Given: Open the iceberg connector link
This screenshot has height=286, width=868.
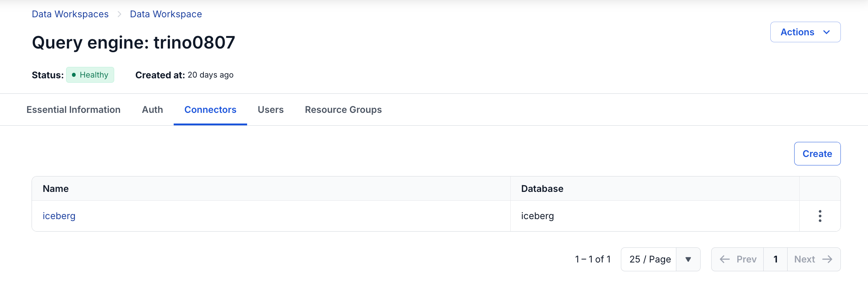Looking at the screenshot, I should coord(59,216).
